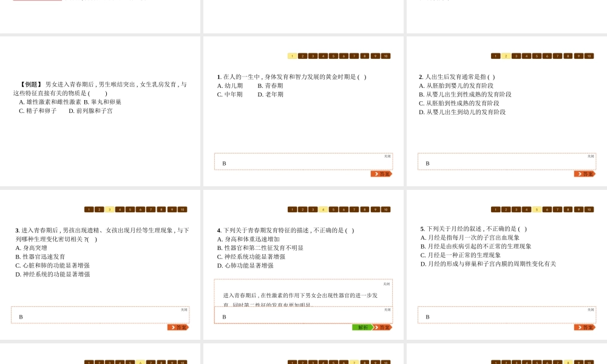Click 答案 button on question 2 slide
The height and width of the screenshot is (364, 607).
pyautogui.click(x=585, y=174)
